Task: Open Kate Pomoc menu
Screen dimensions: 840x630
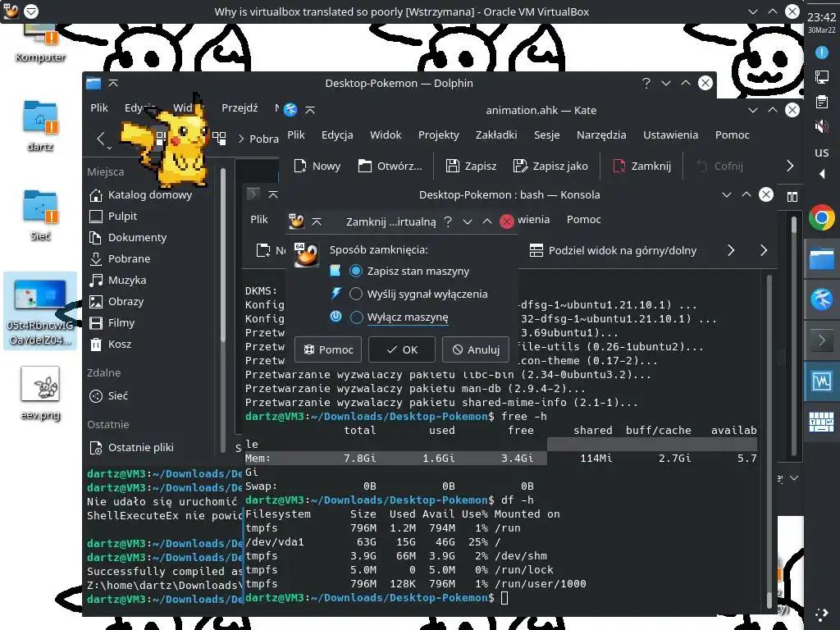Action: click(732, 135)
